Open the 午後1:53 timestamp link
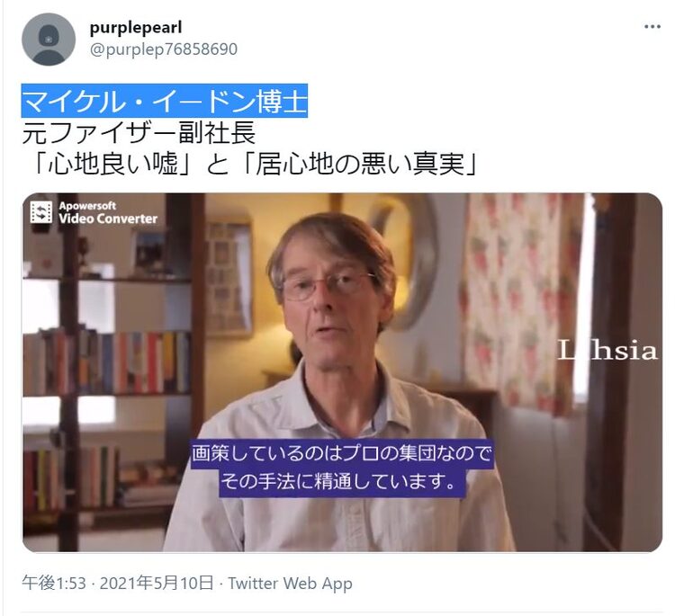The width and height of the screenshot is (675, 616). 54,584
